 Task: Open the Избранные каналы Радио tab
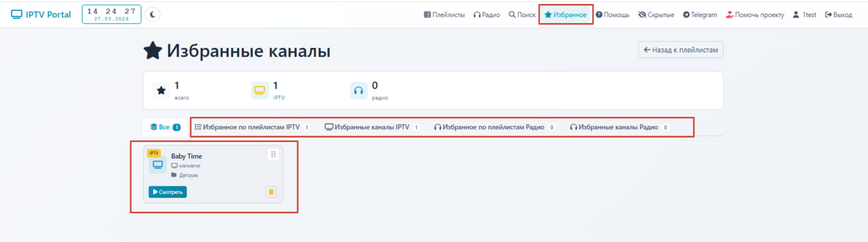point(619,127)
